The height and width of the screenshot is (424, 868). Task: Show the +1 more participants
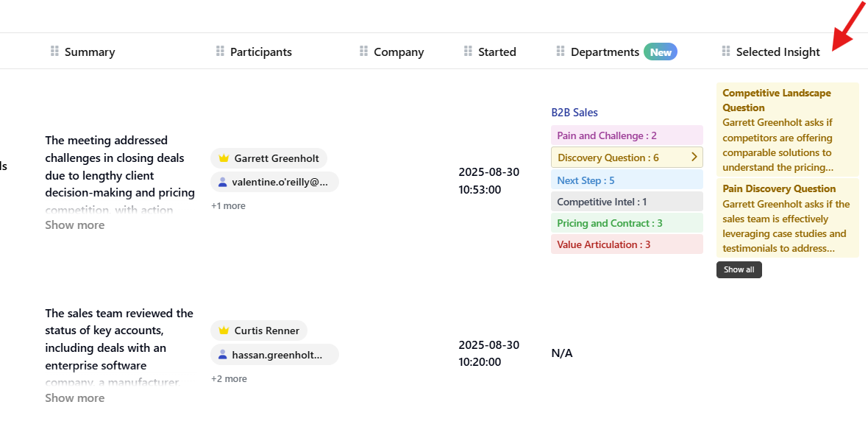[228, 206]
